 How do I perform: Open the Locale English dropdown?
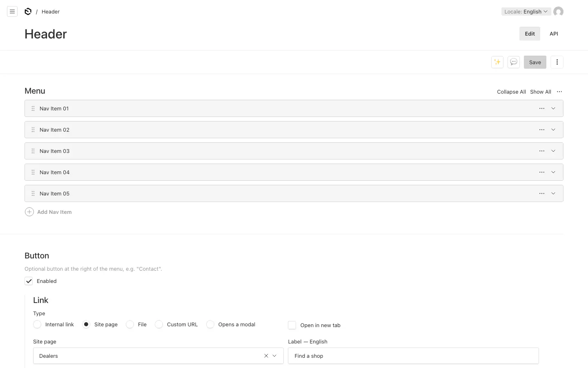click(526, 11)
